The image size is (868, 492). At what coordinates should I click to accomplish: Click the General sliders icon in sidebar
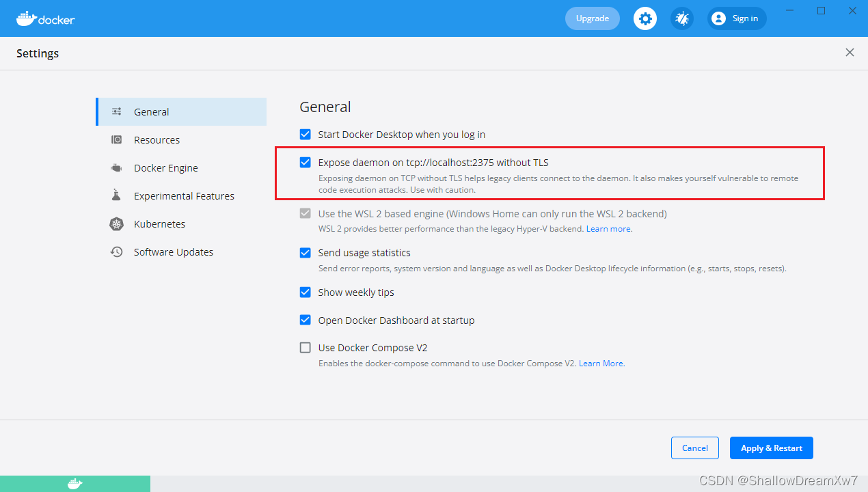click(x=117, y=111)
